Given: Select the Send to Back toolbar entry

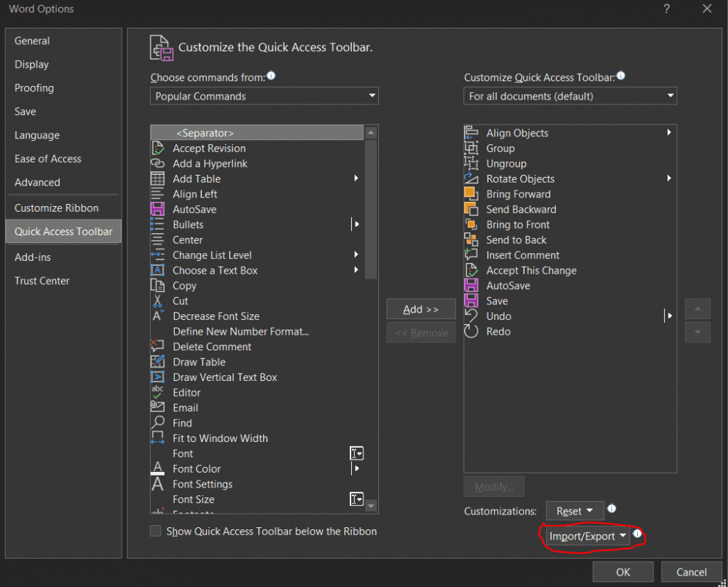Looking at the screenshot, I should point(570,240).
